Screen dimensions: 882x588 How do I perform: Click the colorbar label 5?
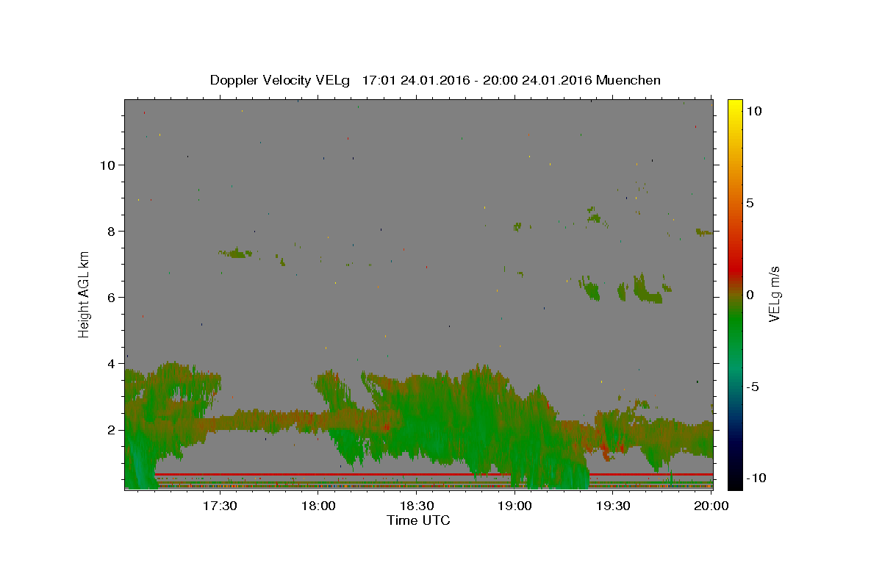coord(749,203)
